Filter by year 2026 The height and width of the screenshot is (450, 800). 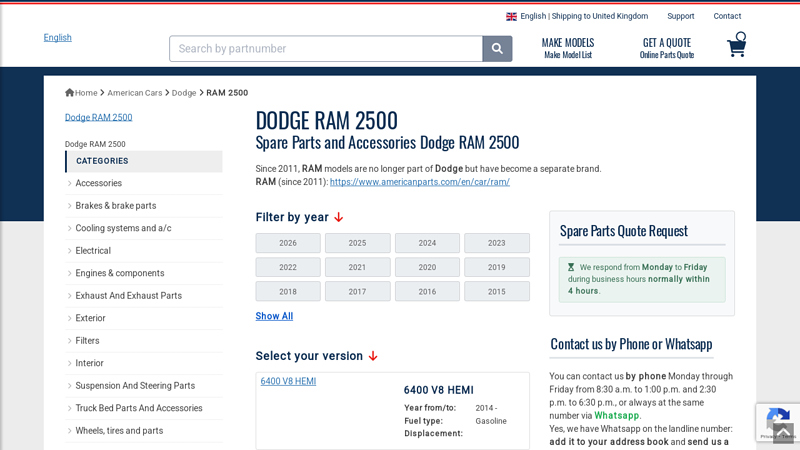click(288, 243)
